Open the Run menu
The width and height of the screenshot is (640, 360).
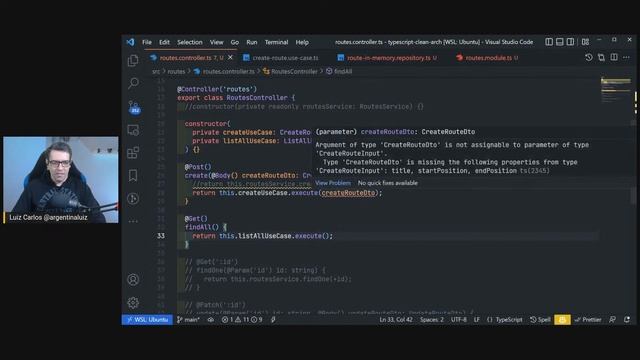(252, 42)
